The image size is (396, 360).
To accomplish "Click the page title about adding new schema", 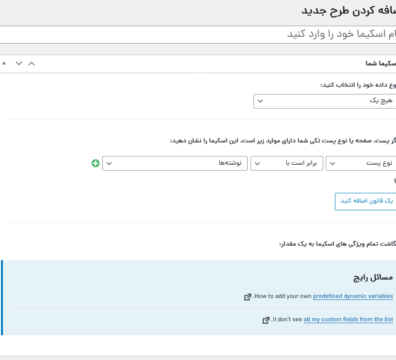I will tap(349, 11).
